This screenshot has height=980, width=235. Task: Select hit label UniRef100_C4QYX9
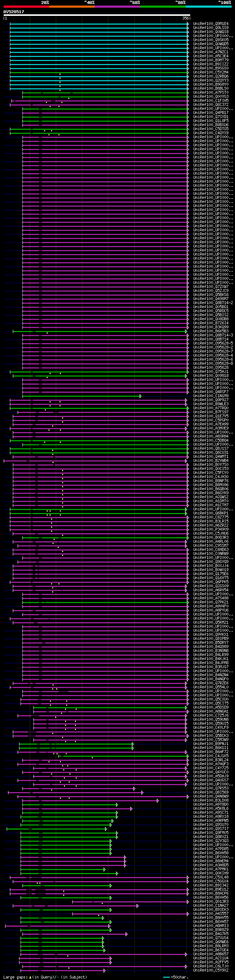(x=211, y=133)
